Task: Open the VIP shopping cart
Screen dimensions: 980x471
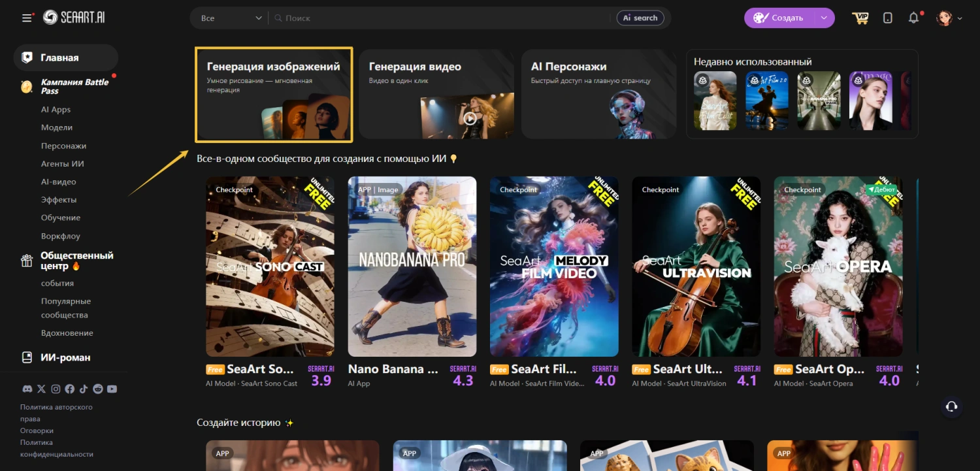Action: point(860,18)
